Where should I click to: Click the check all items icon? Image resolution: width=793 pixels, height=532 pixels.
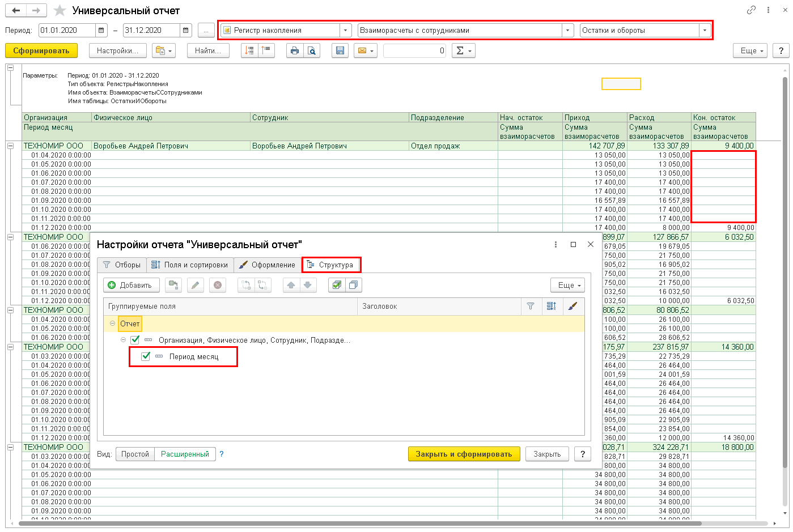click(337, 285)
